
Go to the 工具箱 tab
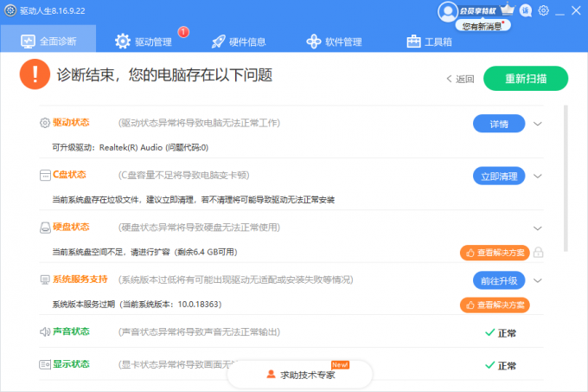pyautogui.click(x=429, y=42)
